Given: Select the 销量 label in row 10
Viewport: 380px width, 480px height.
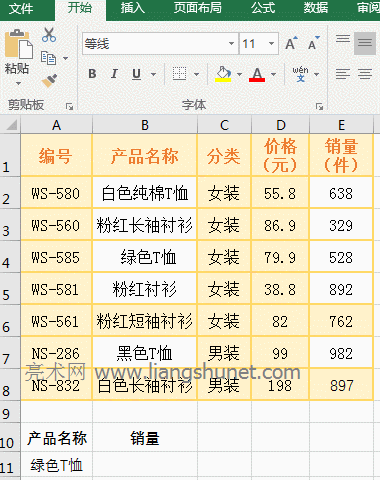Looking at the screenshot, I should [145, 438].
